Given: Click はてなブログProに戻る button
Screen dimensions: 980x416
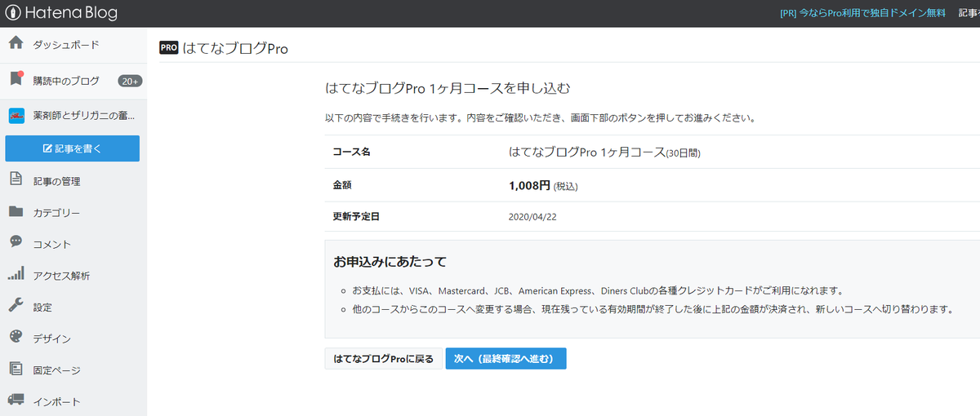Looking at the screenshot, I should point(384,359).
